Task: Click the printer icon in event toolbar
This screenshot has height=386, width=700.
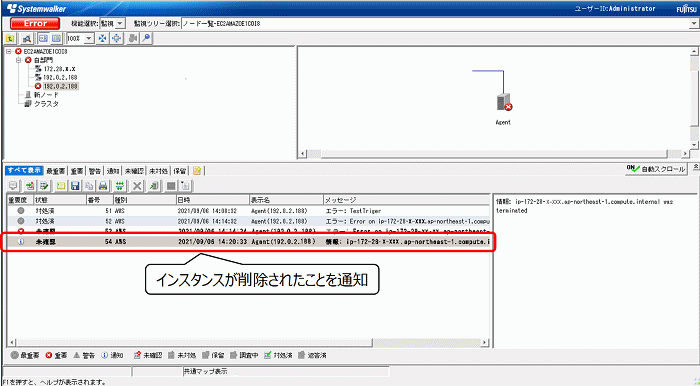Action: (x=103, y=186)
